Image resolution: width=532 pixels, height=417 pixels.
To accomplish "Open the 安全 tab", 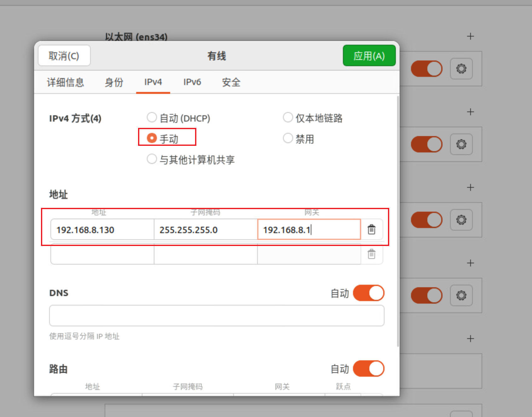I will click(231, 82).
